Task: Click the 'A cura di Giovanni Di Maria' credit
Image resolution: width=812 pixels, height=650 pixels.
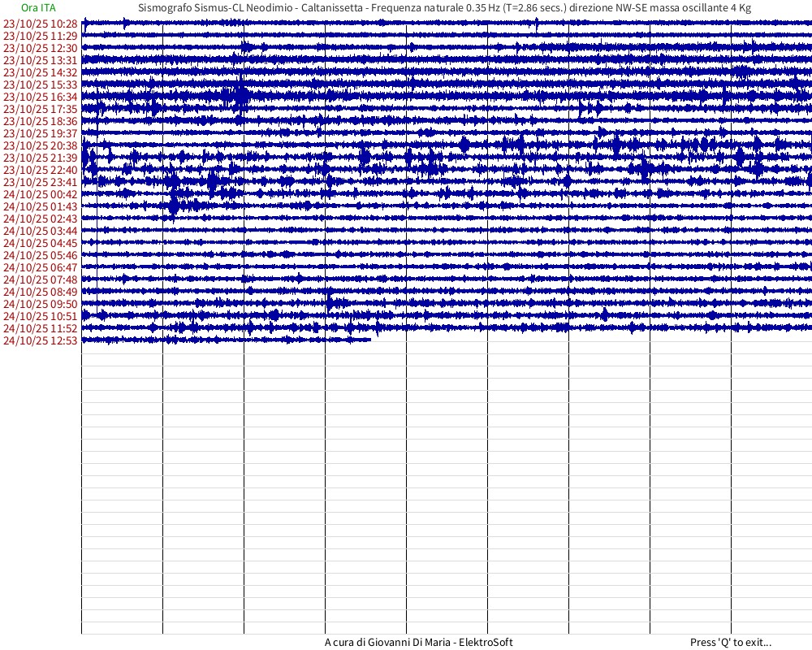Action: pyautogui.click(x=418, y=642)
